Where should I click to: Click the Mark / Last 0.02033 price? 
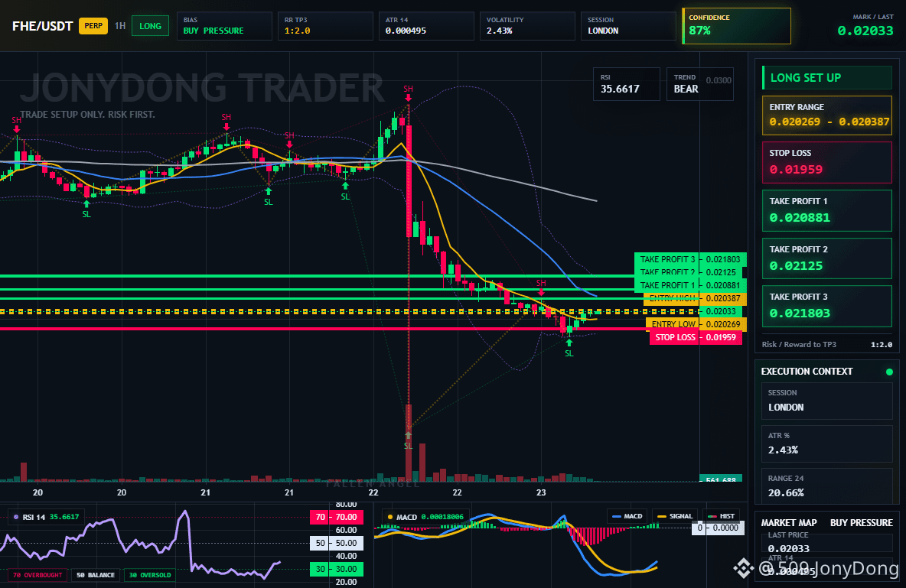[x=865, y=31]
